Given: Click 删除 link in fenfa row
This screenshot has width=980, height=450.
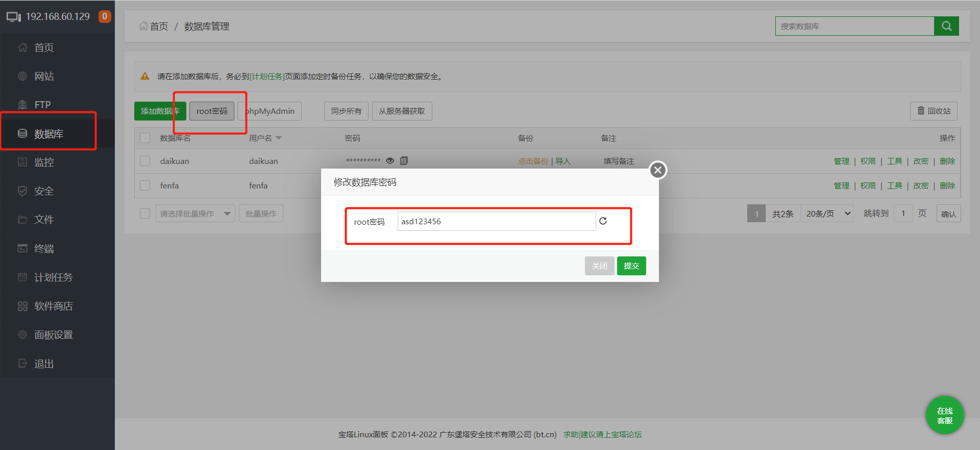Looking at the screenshot, I should pyautogui.click(x=947, y=185).
